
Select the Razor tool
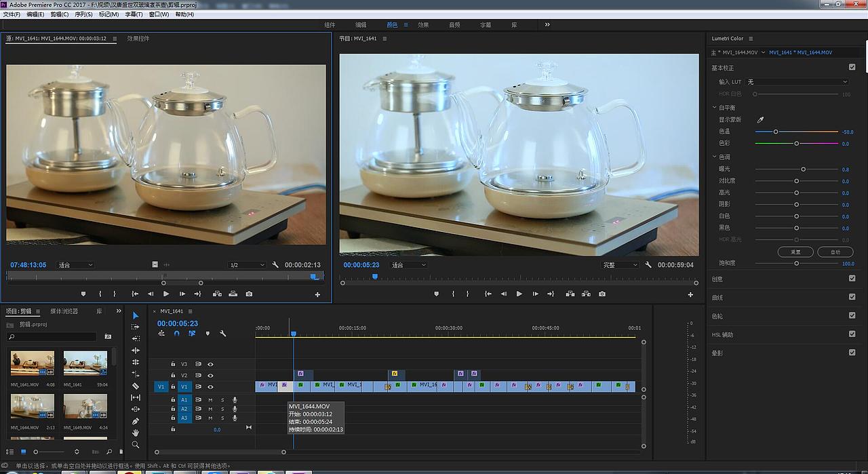[136, 386]
